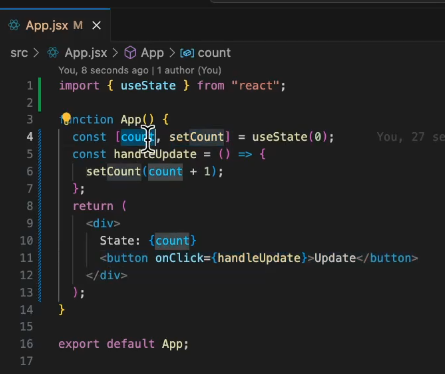Click '{count}' after State: on line 10
Image resolution: width=445 pixels, height=374 pixels.
point(172,240)
